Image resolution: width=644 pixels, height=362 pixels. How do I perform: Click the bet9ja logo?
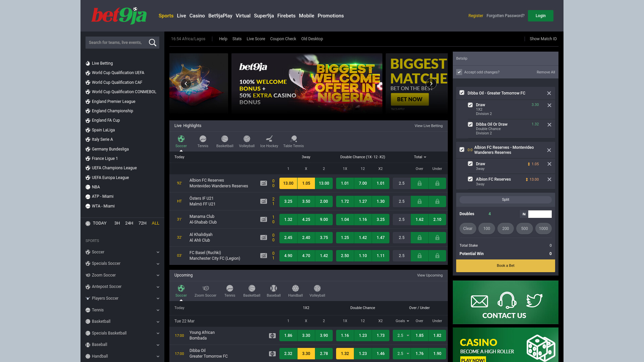pyautogui.click(x=119, y=16)
